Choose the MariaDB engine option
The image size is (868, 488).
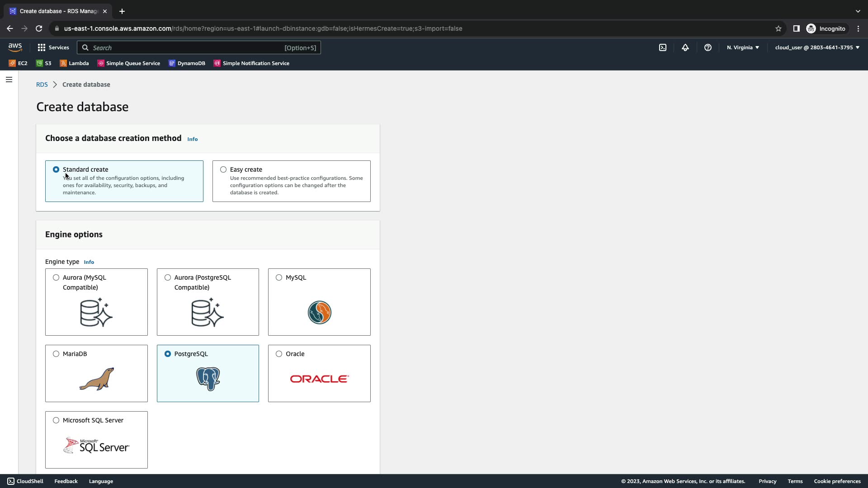click(56, 354)
